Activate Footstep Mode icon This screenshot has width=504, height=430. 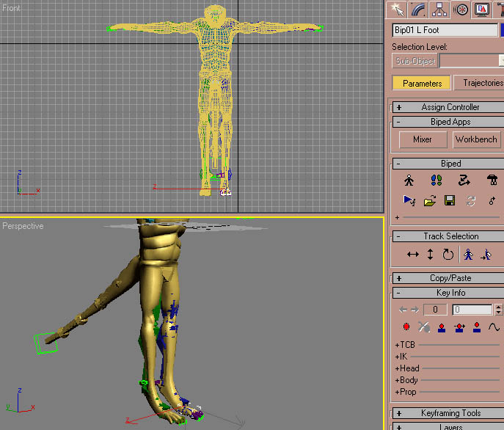click(437, 180)
